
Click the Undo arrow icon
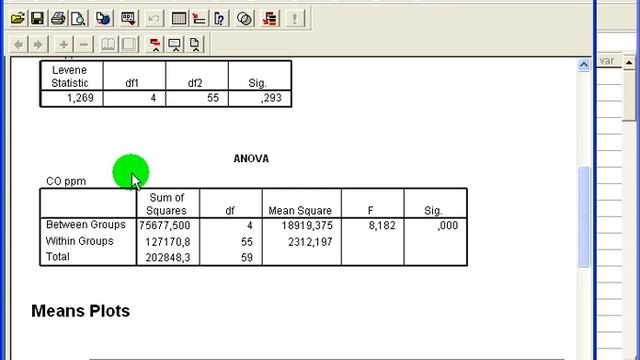pyautogui.click(x=154, y=18)
